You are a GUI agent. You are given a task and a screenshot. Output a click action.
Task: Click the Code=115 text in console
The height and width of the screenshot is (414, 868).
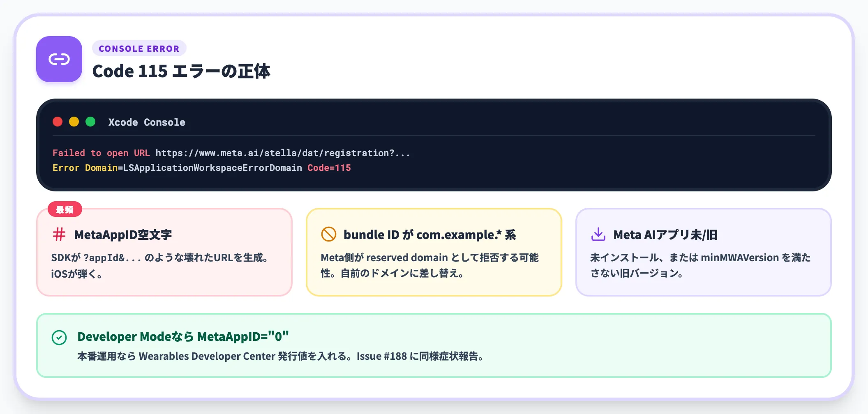coord(329,168)
